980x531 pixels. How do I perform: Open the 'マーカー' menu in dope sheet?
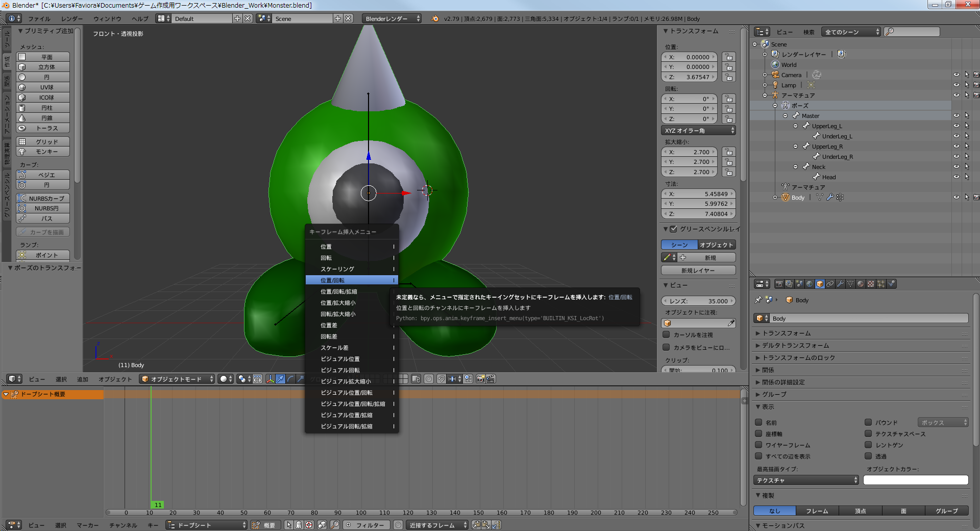(x=87, y=525)
